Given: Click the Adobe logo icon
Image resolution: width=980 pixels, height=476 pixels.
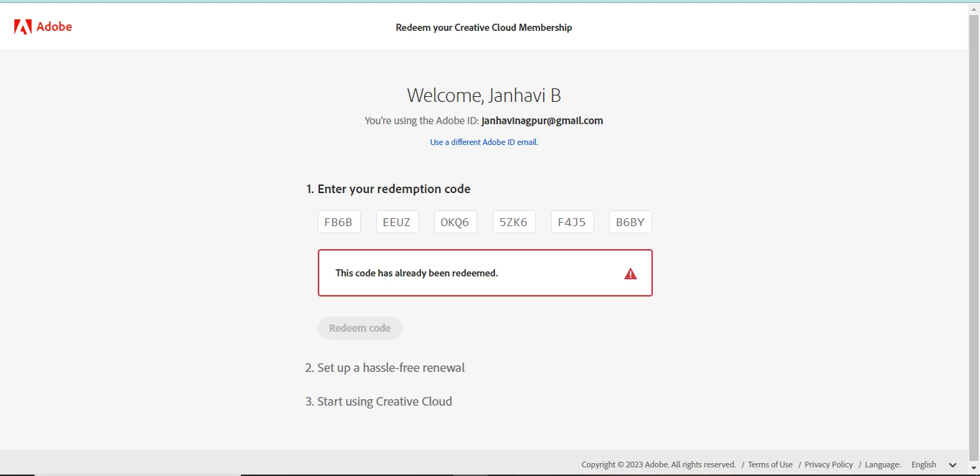Looking at the screenshot, I should click(23, 27).
